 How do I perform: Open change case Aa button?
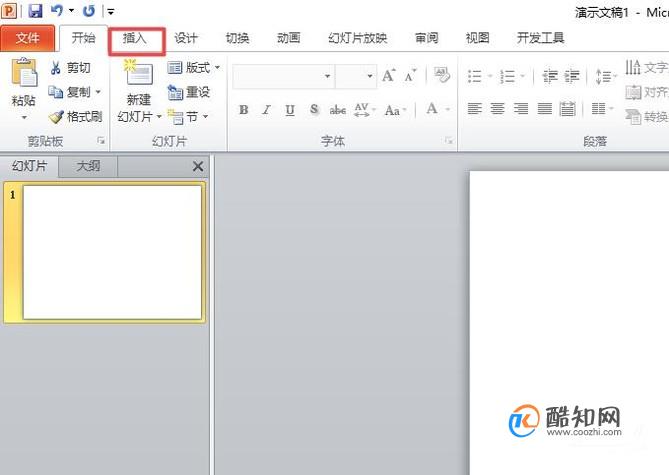point(395,110)
